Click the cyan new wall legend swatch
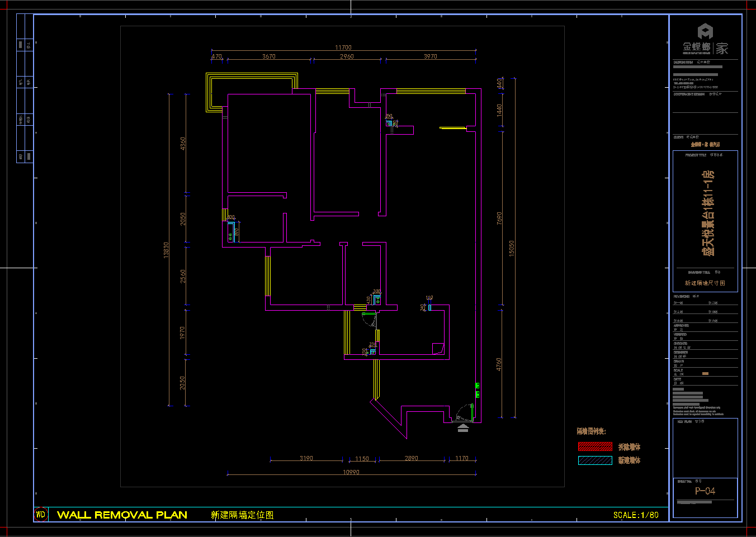Image resolution: width=756 pixels, height=537 pixels. click(595, 460)
